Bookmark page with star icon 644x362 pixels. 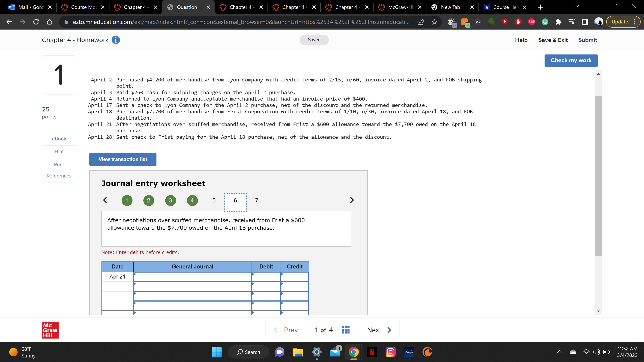tap(434, 22)
